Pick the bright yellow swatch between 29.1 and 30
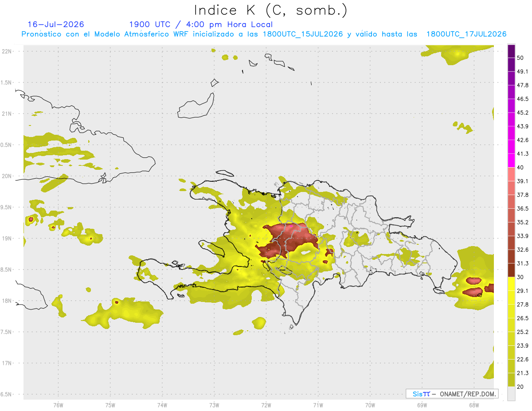Screen dimensions: 532x411 click(511, 284)
